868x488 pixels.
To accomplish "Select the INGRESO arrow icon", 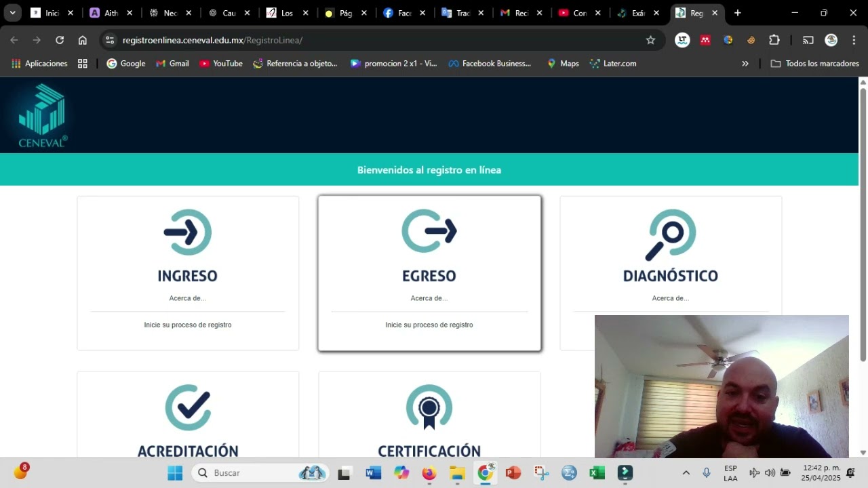I will (188, 232).
